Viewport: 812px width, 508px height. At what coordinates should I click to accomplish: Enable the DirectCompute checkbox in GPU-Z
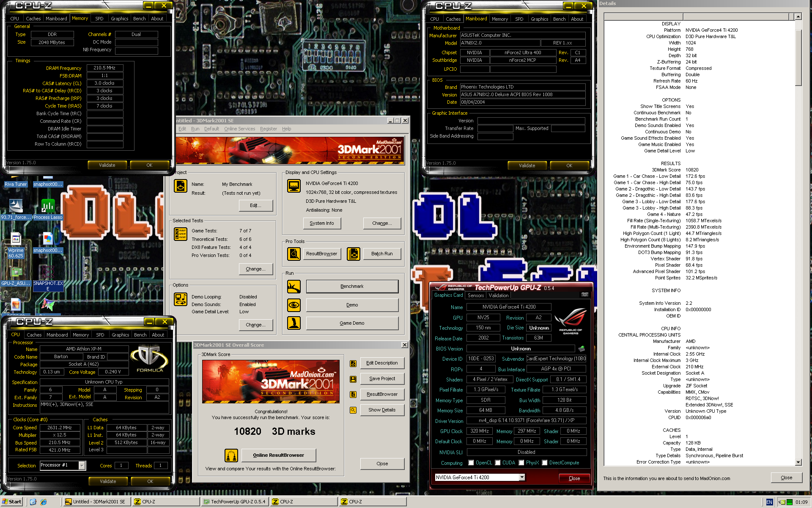tap(545, 463)
